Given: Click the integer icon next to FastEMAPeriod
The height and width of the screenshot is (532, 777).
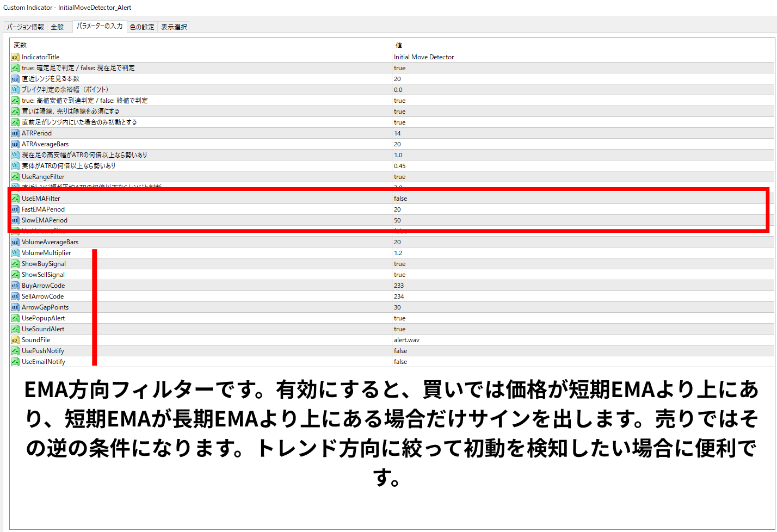Looking at the screenshot, I should tap(15, 209).
